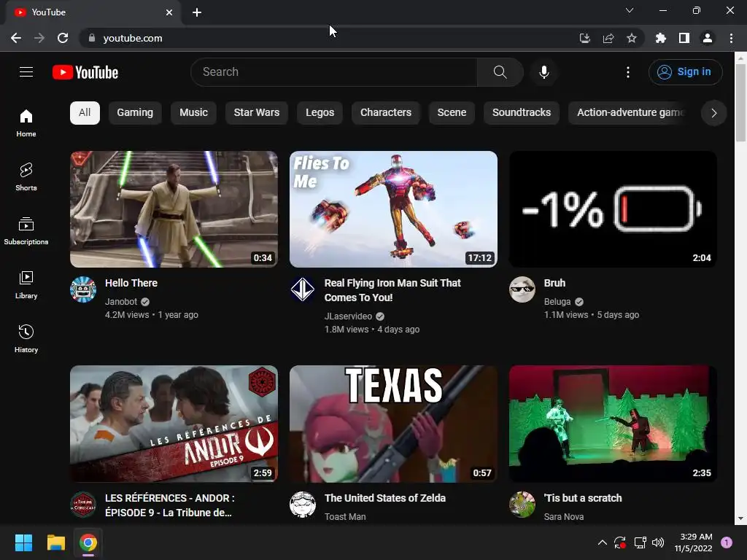Select the Soundtracks filter chip
The image size is (747, 560).
tap(521, 113)
